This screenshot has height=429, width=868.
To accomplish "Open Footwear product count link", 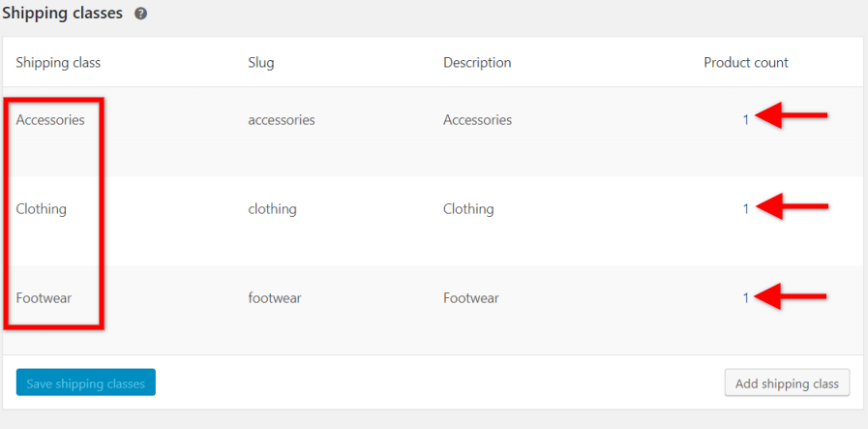I will 746,298.
